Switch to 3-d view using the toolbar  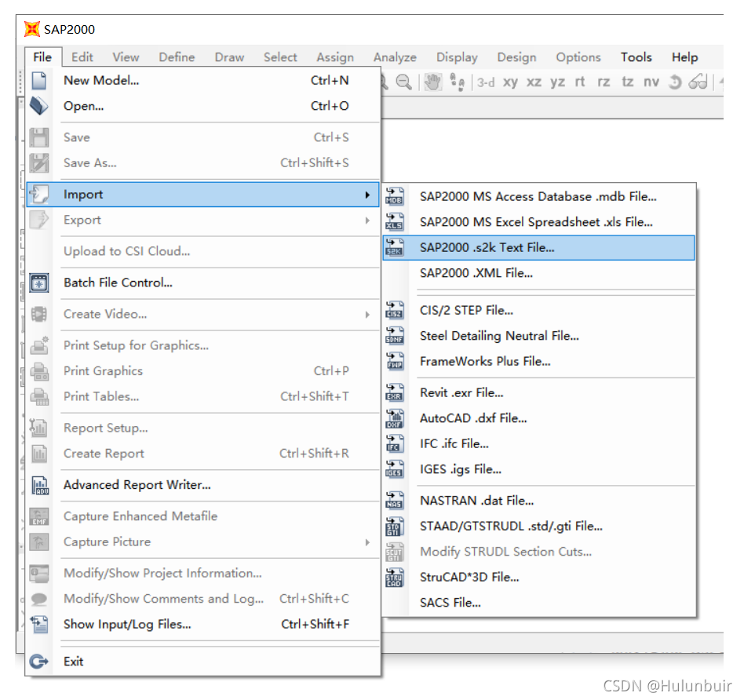[485, 81]
